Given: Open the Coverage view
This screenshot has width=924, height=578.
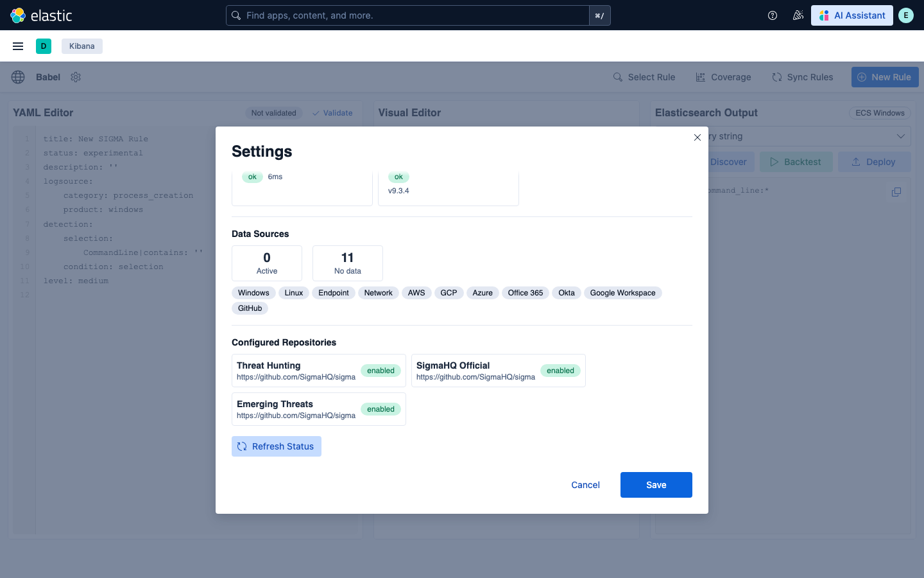Looking at the screenshot, I should coord(724,77).
